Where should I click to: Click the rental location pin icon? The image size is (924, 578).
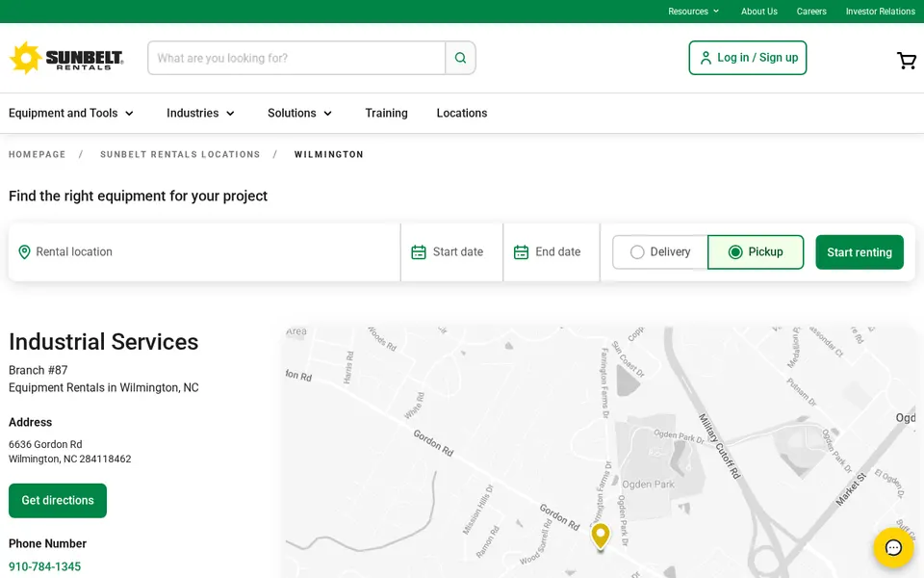24,251
